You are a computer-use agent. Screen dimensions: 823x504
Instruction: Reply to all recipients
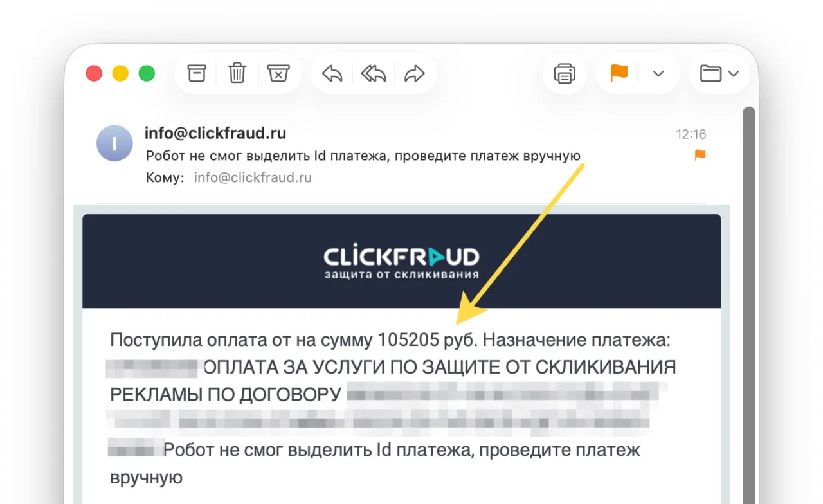tap(374, 74)
